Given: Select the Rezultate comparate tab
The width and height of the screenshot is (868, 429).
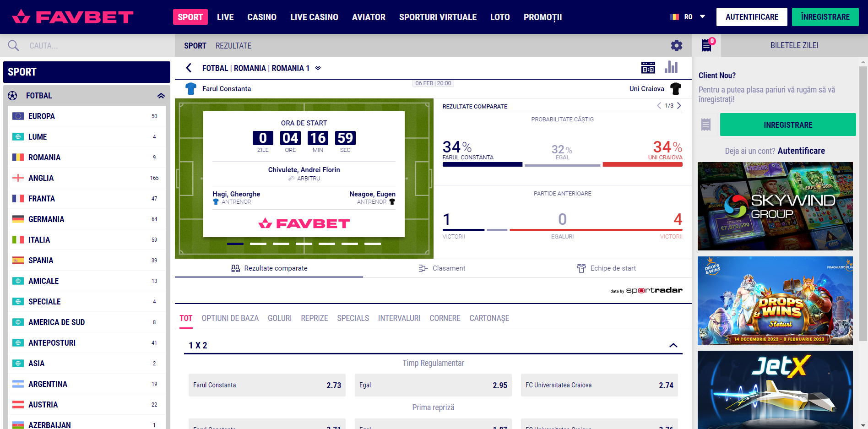Looking at the screenshot, I should (269, 268).
